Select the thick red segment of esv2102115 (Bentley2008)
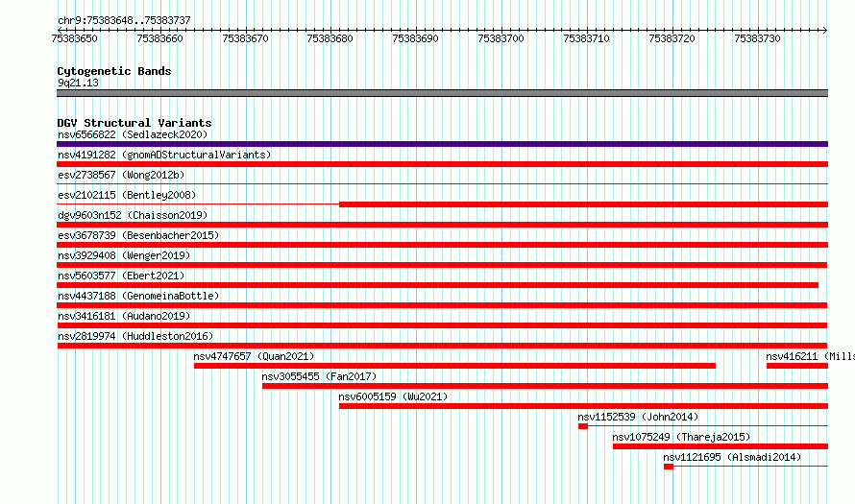The width and height of the screenshot is (855, 504). 583,204
